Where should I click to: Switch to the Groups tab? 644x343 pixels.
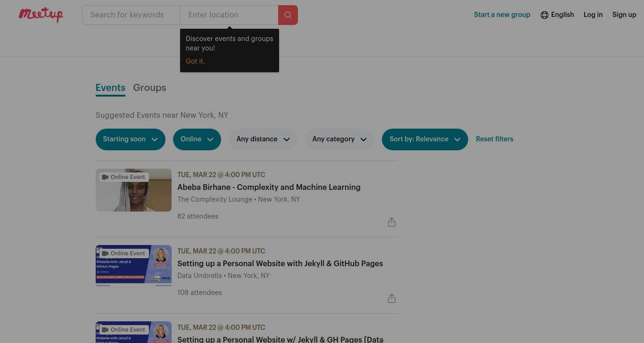click(149, 88)
